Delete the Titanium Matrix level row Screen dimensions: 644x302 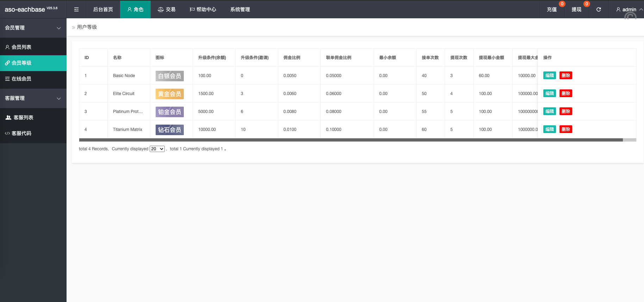pos(565,129)
